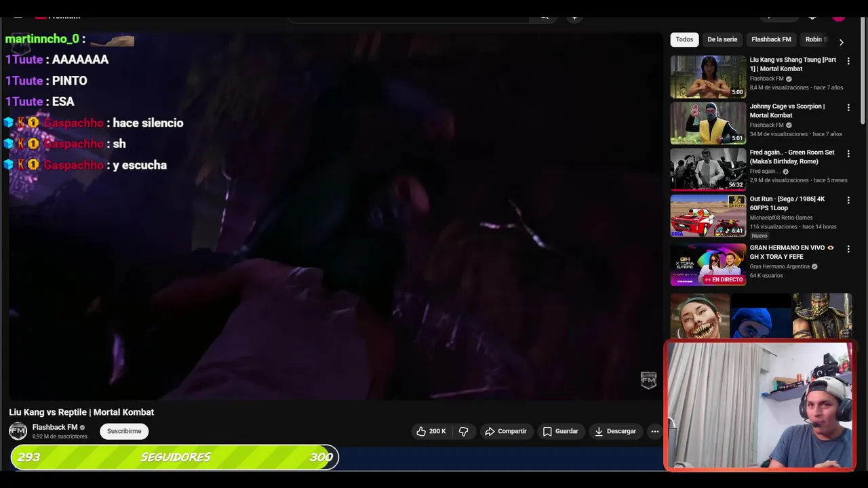
Task: Open title 'GRAN HERMANO EN VIVO GH X TORA Y FEFE'
Action: [x=792, y=252]
